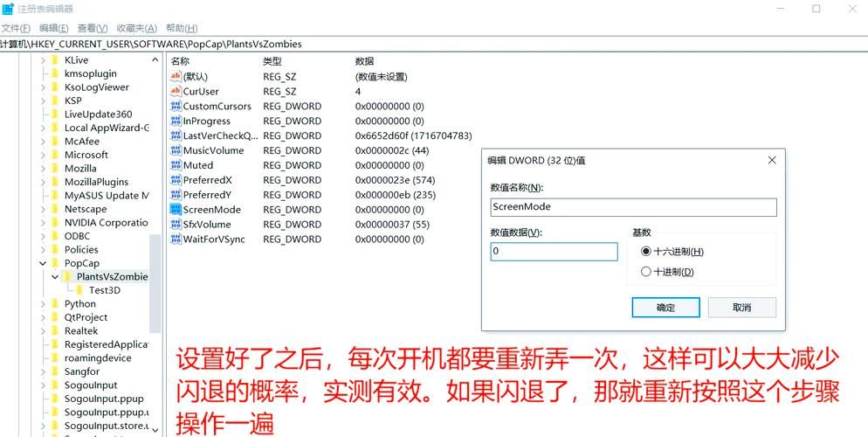This screenshot has width=868, height=437.
Task: Click the McAfee folder icon
Action: pyautogui.click(x=54, y=142)
